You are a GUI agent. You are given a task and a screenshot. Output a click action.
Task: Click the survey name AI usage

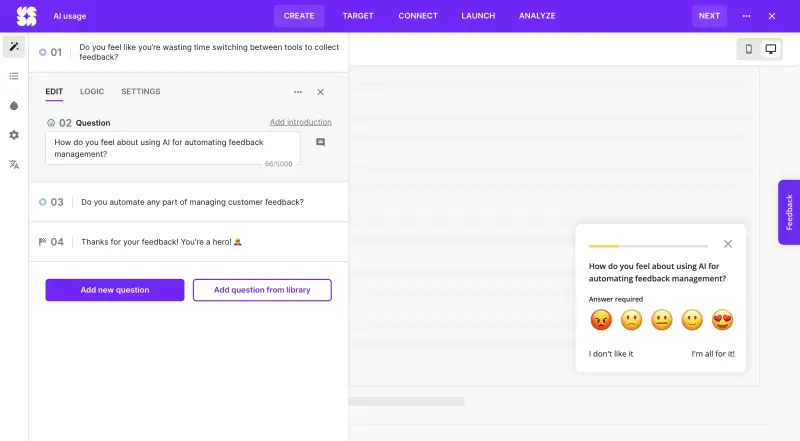point(70,16)
